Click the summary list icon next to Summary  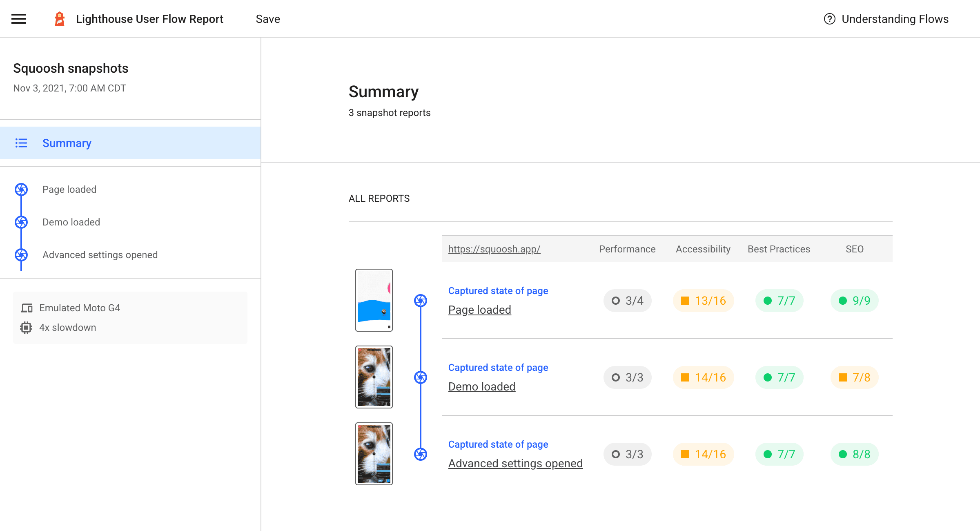[22, 143]
